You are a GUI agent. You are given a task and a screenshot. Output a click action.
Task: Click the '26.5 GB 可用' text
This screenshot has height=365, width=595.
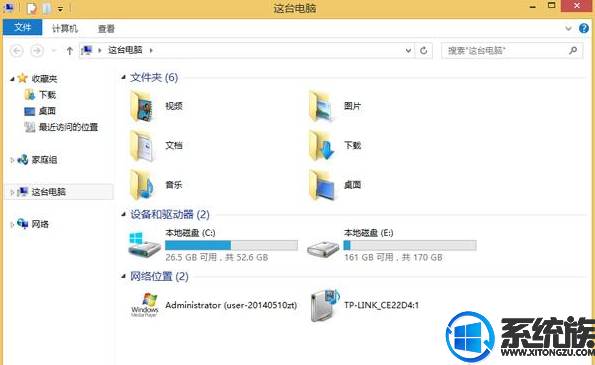pos(191,257)
